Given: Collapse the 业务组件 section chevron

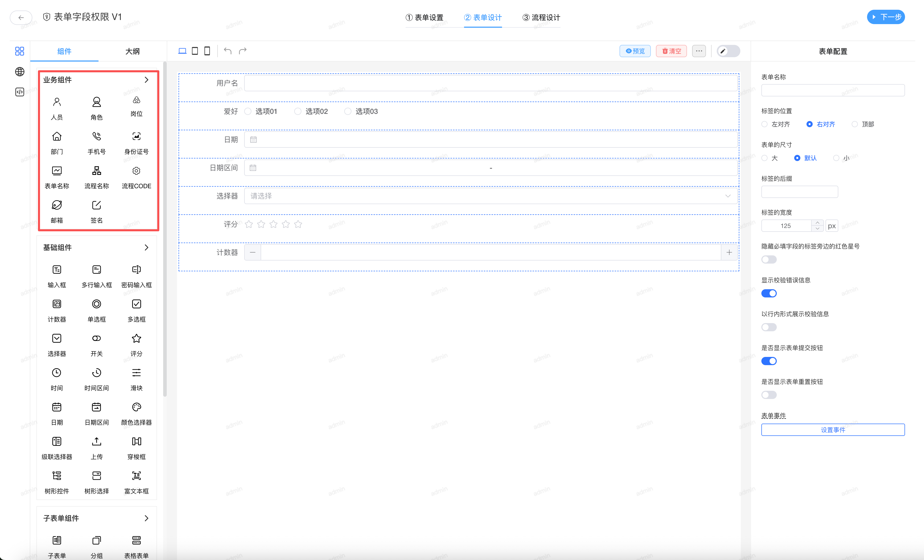Looking at the screenshot, I should [146, 80].
